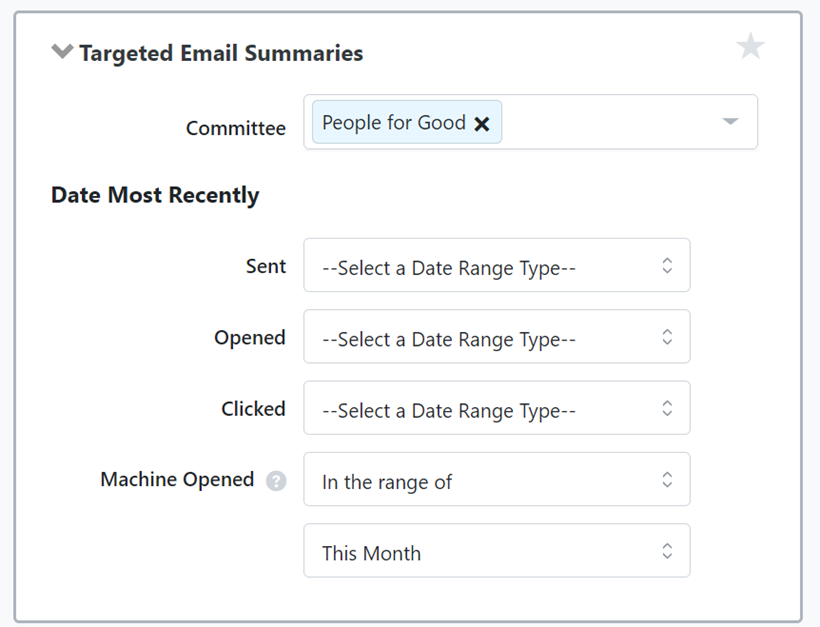
Task: Open the This Month value dropdown
Action: coord(497,550)
